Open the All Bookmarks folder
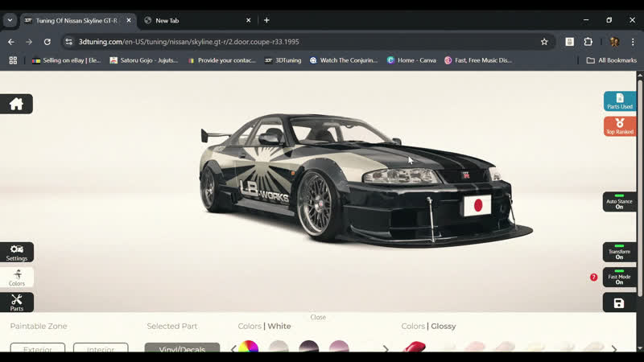Screen dimensions: 644x362 click(612, 60)
